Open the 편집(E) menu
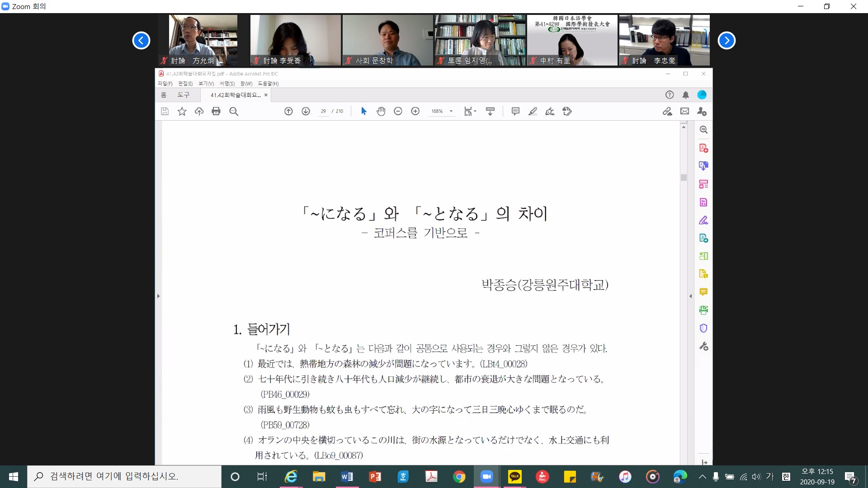 [185, 84]
